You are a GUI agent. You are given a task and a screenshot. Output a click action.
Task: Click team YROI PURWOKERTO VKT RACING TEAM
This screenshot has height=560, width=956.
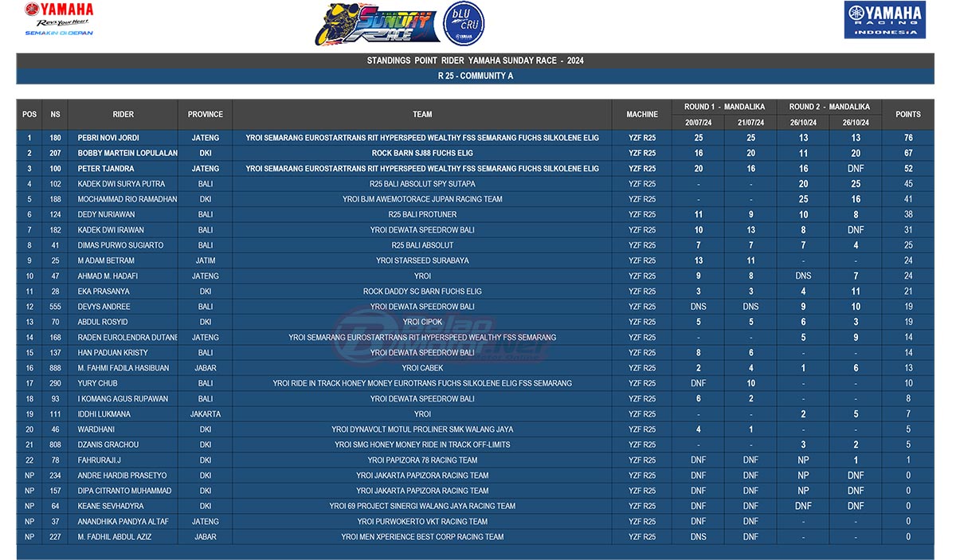click(422, 522)
